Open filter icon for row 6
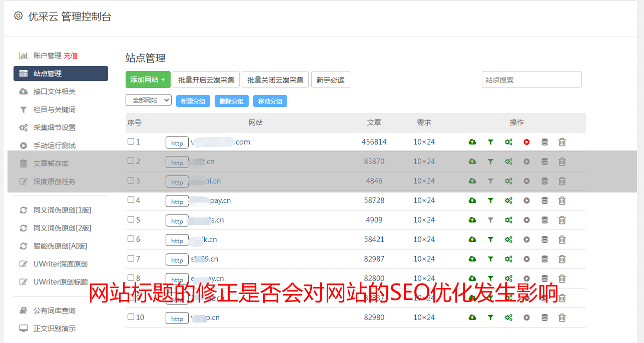Image resolution: width=644 pixels, height=343 pixels. point(490,239)
